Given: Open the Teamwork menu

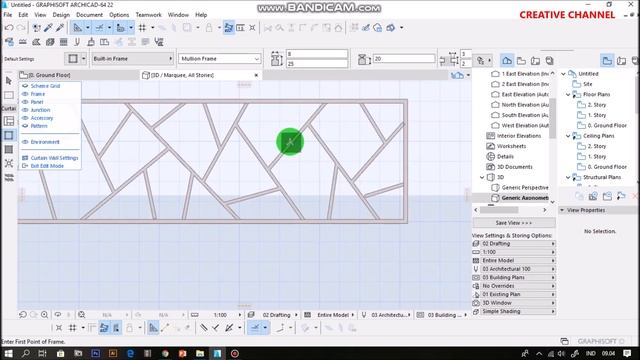Looking at the screenshot, I should 149,15.
